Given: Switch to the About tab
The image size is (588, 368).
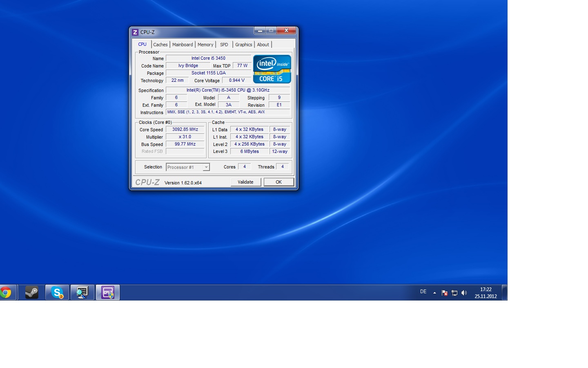Looking at the screenshot, I should (x=263, y=45).
